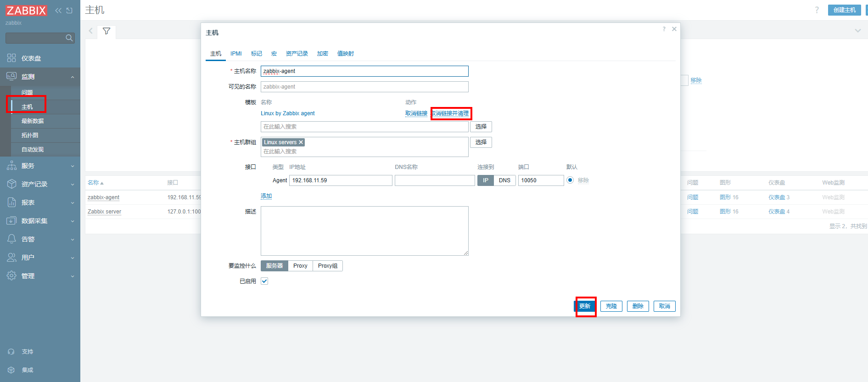Click the 创建主机 create host button

(x=845, y=10)
